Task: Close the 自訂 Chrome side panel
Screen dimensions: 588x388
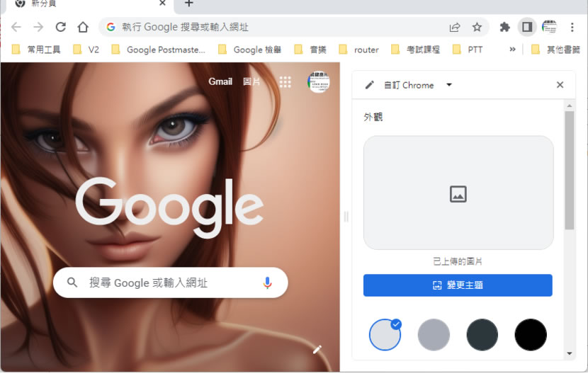Action: tap(560, 85)
